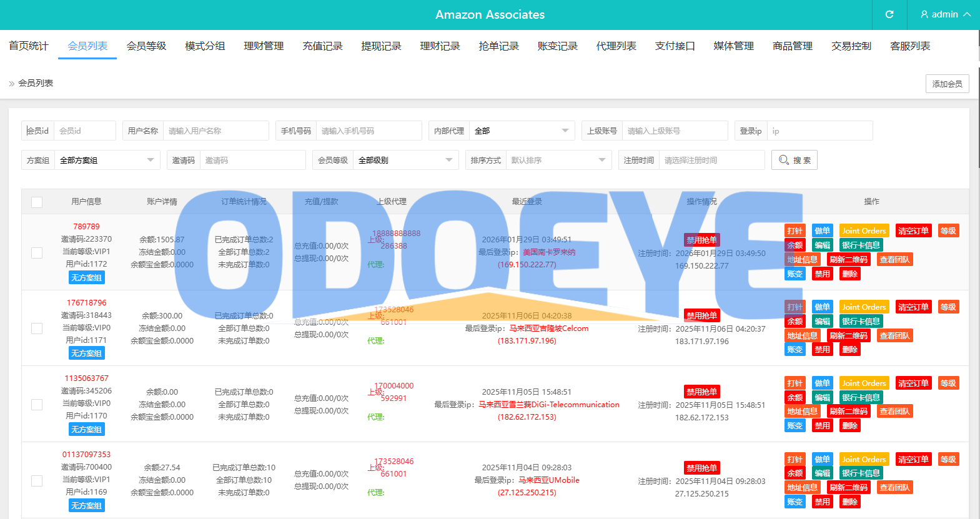Open the admin user menu
The width and height of the screenshot is (980, 519).
pyautogui.click(x=945, y=14)
